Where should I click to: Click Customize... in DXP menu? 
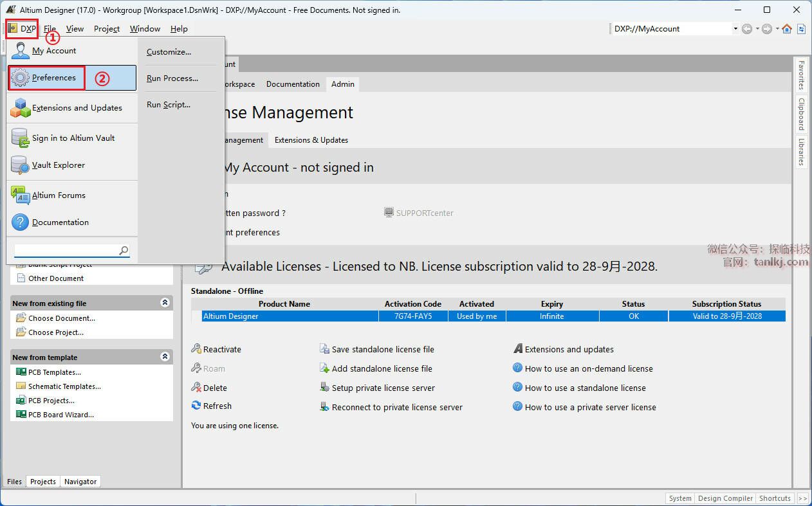click(169, 52)
